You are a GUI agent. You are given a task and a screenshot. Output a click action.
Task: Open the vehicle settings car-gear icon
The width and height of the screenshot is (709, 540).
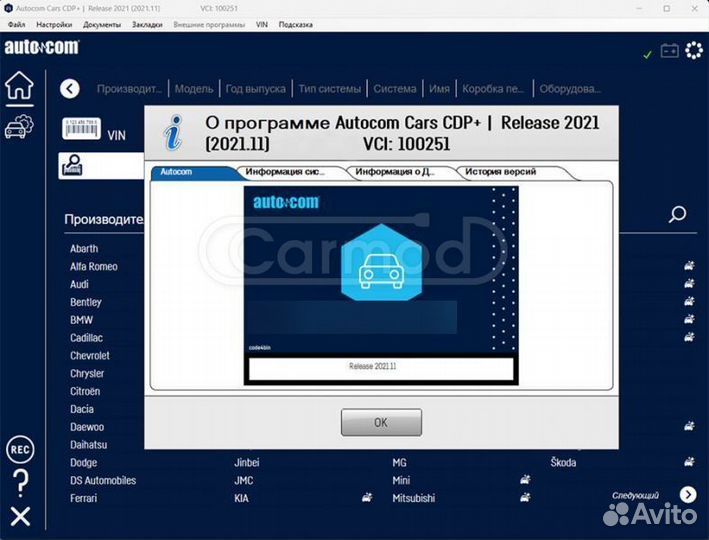[x=19, y=127]
